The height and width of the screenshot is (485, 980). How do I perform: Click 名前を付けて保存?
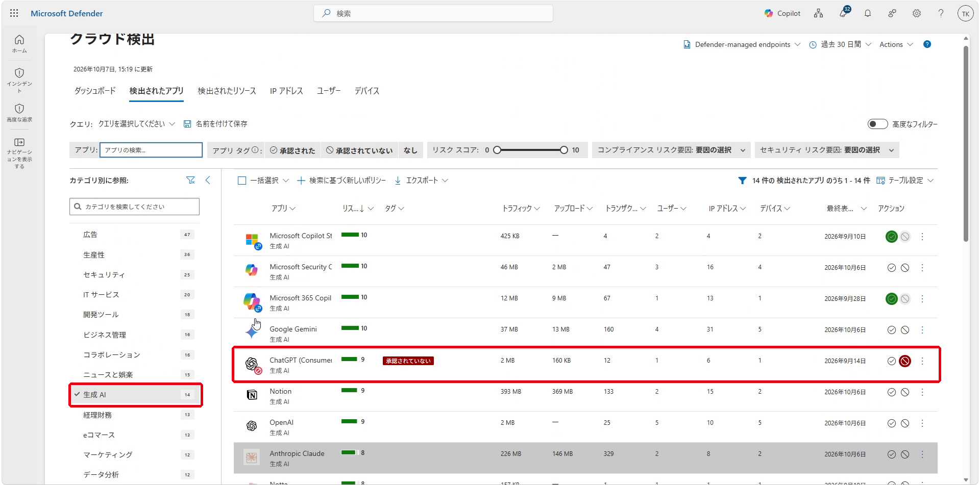click(x=215, y=124)
